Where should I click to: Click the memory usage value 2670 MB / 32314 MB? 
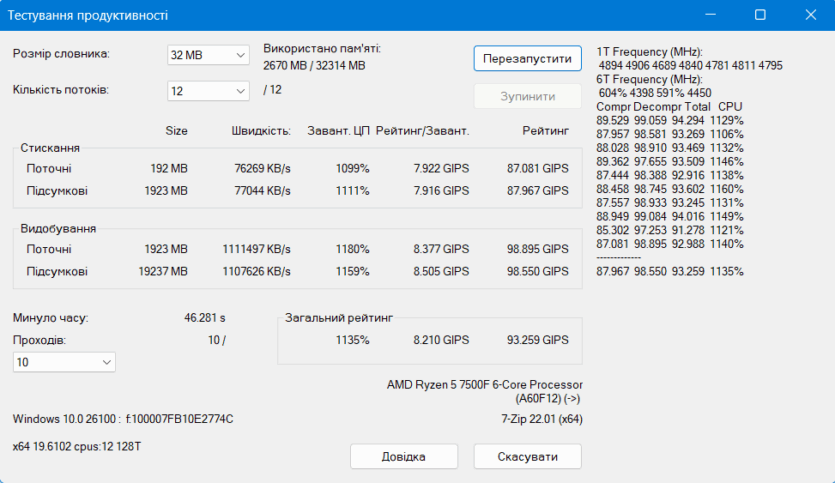[x=313, y=66]
